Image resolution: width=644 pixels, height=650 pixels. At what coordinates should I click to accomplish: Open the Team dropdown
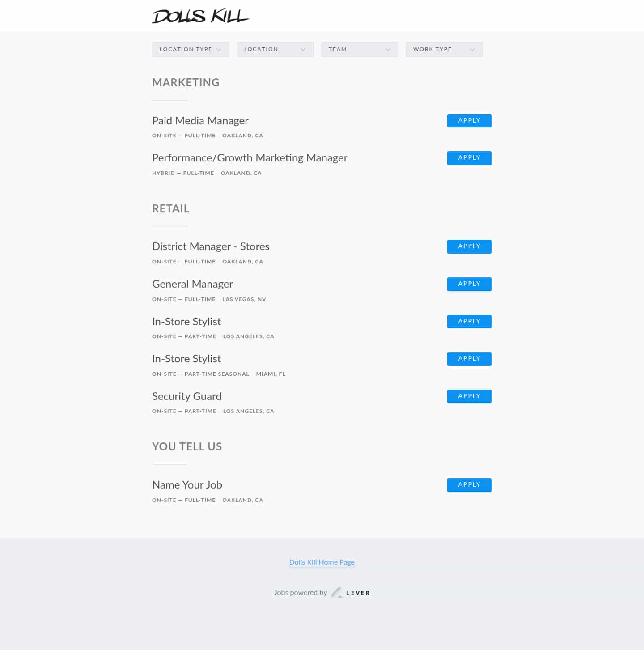(x=360, y=49)
